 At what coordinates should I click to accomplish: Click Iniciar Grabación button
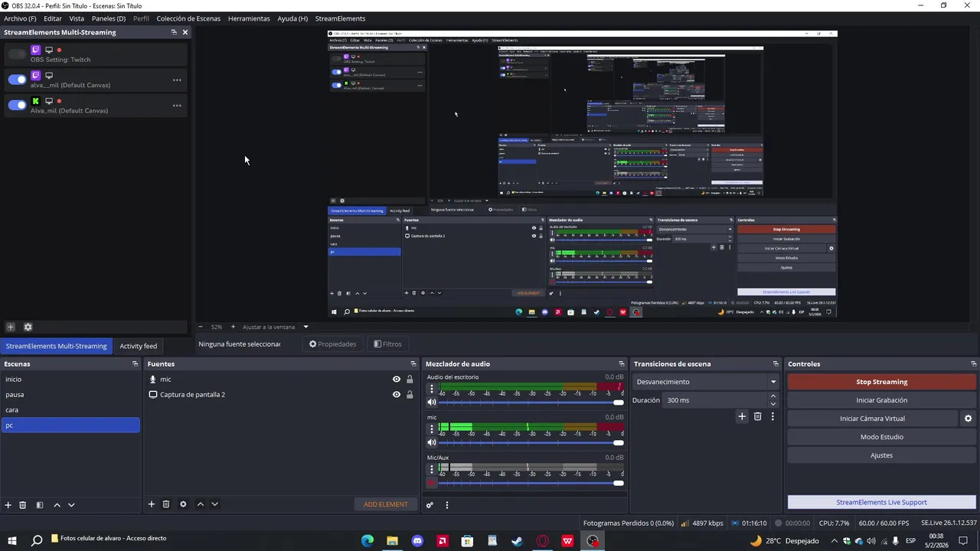coord(881,400)
